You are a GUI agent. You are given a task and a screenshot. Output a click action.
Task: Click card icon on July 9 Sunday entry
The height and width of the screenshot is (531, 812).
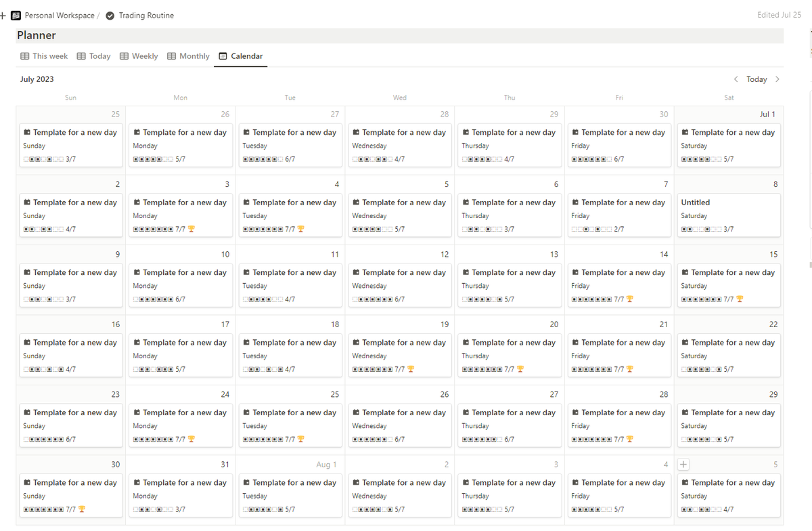click(x=27, y=272)
